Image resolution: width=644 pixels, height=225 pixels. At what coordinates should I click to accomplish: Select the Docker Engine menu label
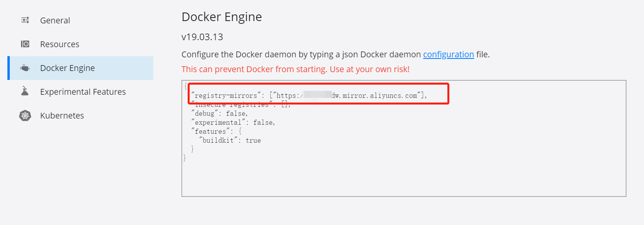pos(67,68)
